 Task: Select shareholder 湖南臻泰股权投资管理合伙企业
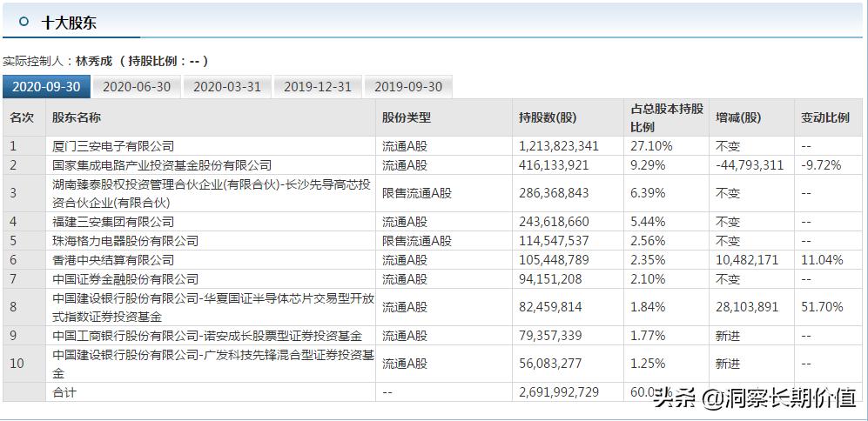(212, 193)
